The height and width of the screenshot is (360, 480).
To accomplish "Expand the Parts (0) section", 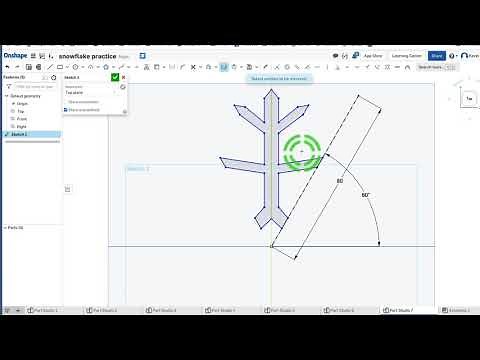I will click(x=5, y=228).
